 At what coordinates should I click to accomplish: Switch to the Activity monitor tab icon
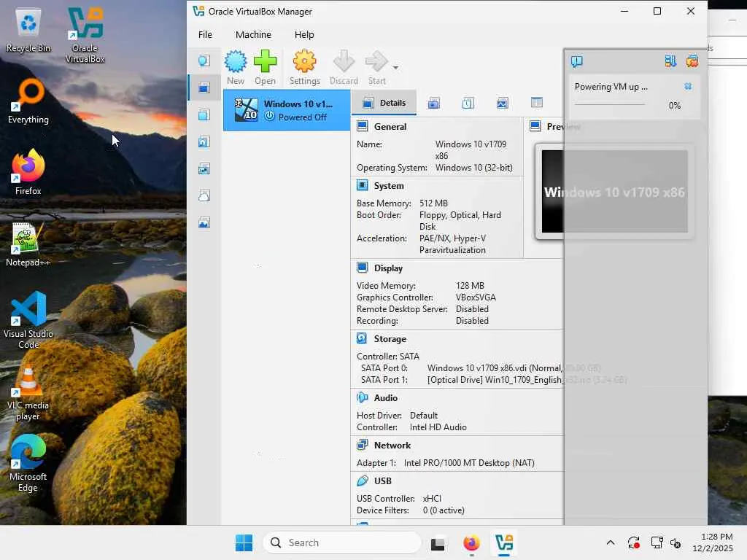[x=502, y=103]
